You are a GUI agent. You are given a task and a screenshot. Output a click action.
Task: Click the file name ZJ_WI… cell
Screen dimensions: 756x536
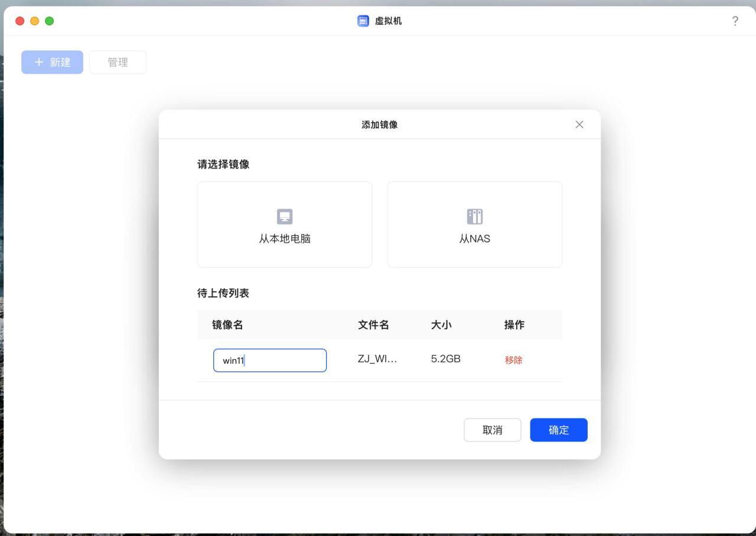(377, 359)
